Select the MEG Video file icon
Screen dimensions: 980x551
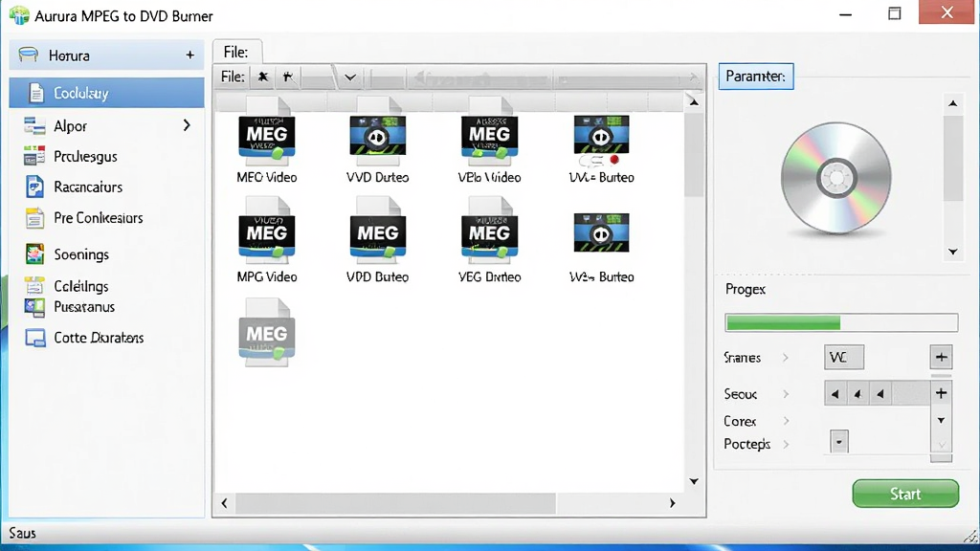[267, 136]
